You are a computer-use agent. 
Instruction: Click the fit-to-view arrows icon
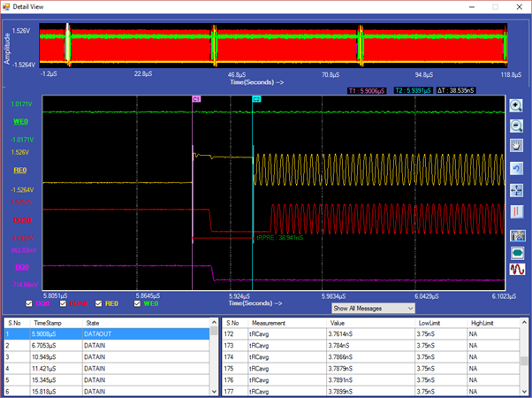[518, 190]
